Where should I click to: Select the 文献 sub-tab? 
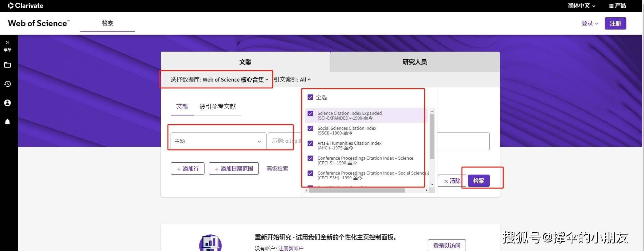tap(182, 107)
